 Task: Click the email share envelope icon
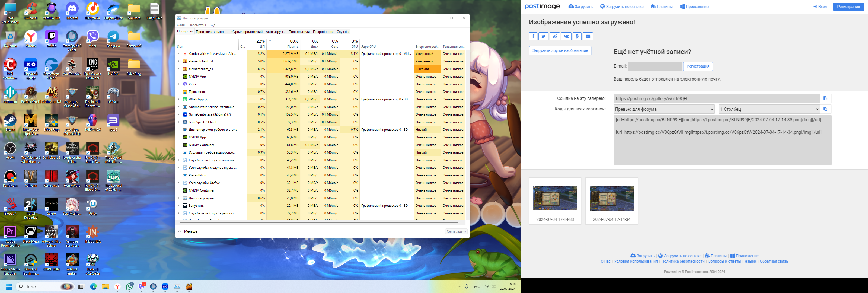[588, 36]
